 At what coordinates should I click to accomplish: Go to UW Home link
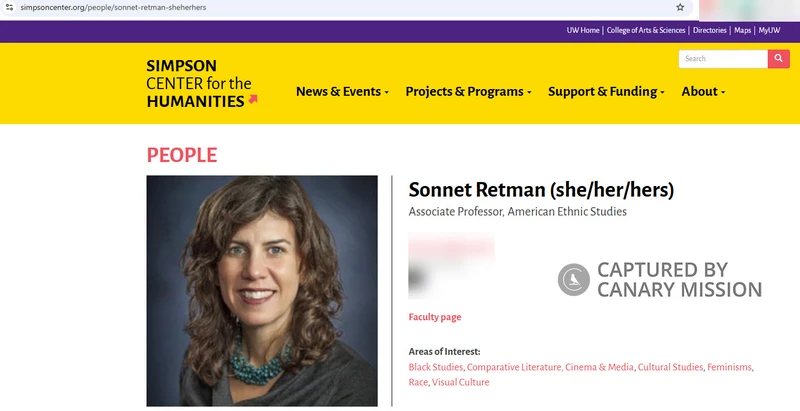(x=583, y=30)
